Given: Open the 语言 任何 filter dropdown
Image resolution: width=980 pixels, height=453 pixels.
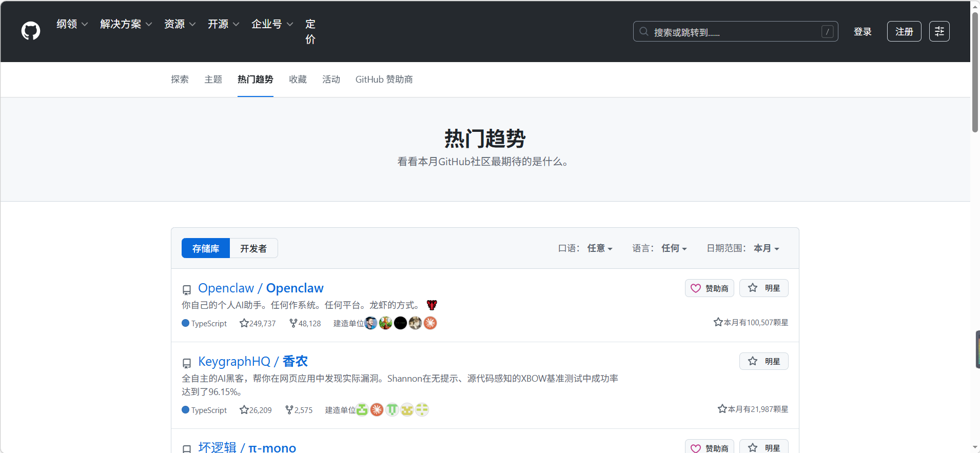Looking at the screenshot, I should 674,248.
